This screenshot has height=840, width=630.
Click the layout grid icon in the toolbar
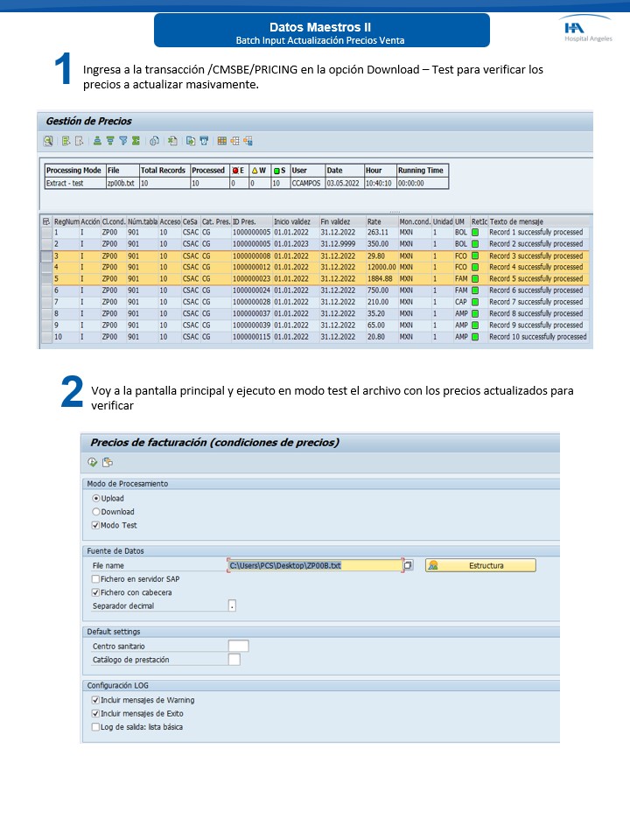pyautogui.click(x=222, y=141)
